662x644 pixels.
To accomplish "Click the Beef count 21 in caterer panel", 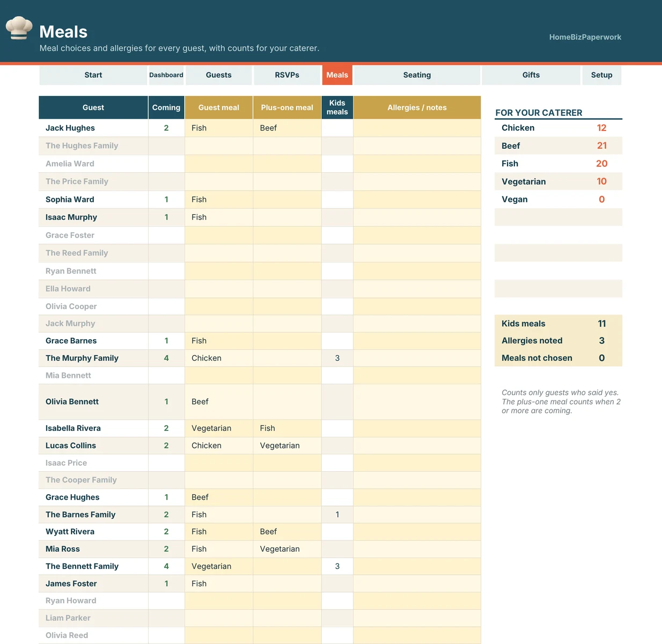I will tap(602, 145).
